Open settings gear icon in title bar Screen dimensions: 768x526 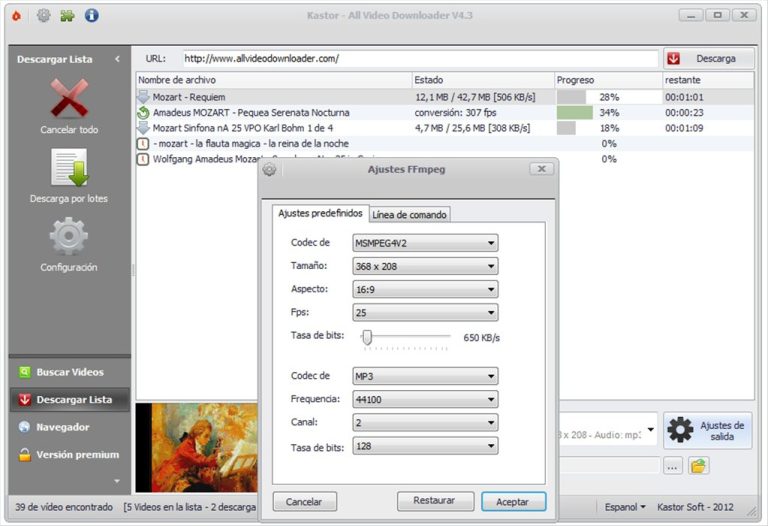[x=44, y=16]
